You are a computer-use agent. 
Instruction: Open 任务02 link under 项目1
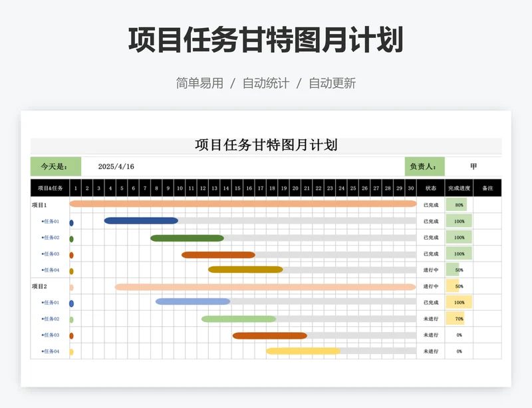[x=51, y=238]
